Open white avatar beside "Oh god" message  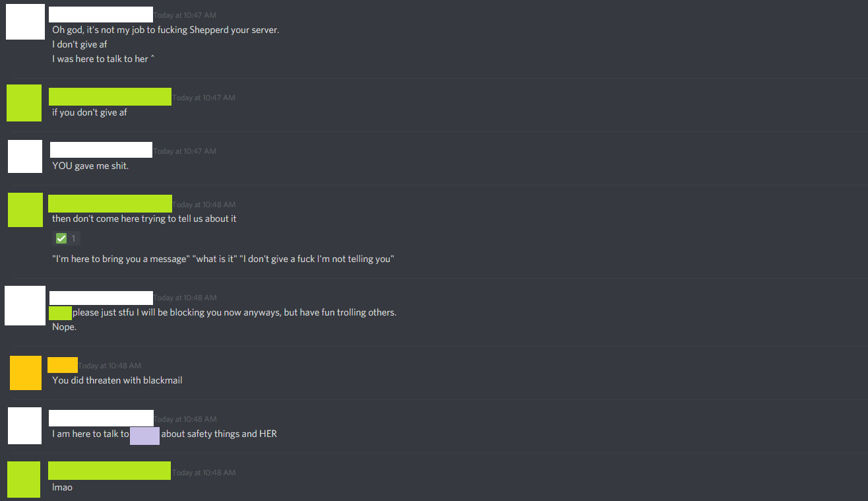(25, 20)
